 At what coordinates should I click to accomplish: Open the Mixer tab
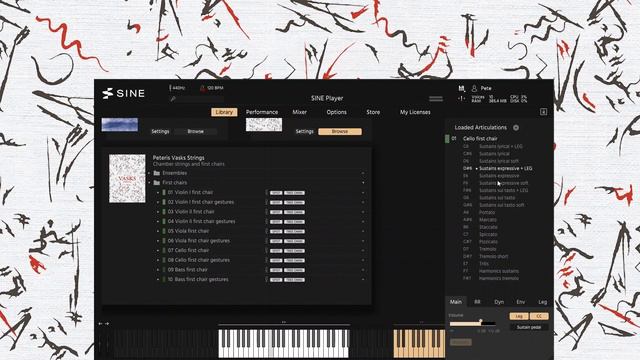click(300, 112)
